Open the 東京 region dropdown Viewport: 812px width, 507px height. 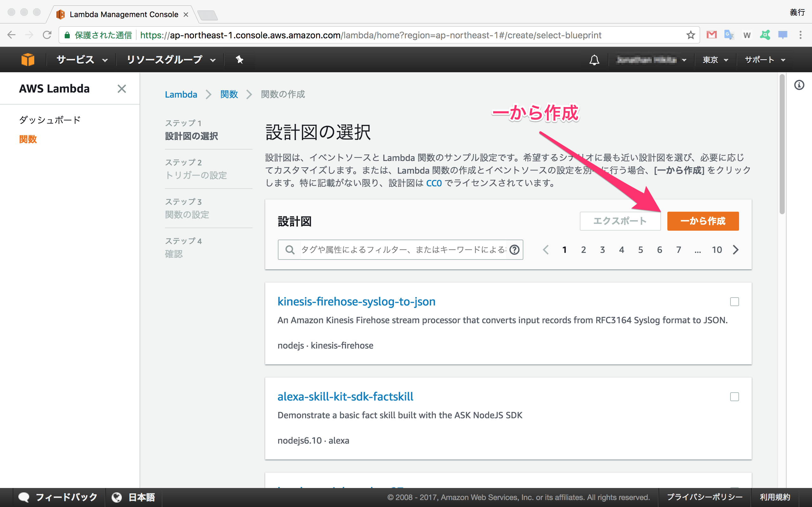[715, 60]
